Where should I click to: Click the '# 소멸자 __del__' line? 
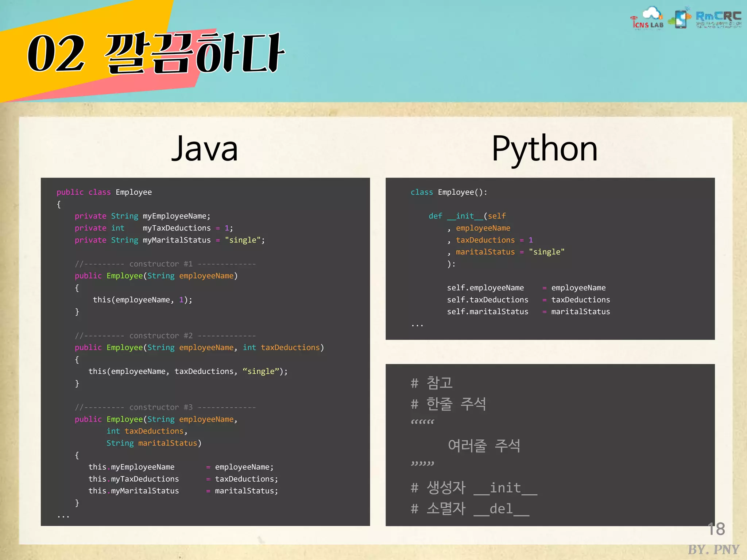coord(470,509)
